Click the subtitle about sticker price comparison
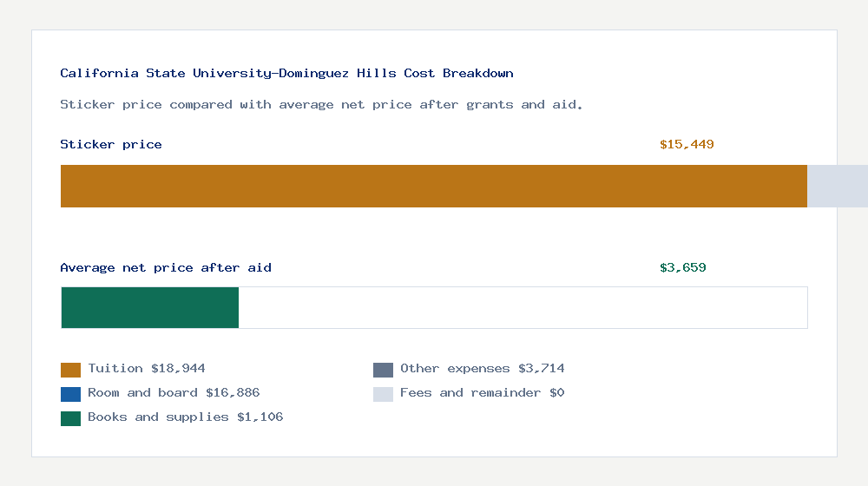The height and width of the screenshot is (486, 868). coord(321,105)
